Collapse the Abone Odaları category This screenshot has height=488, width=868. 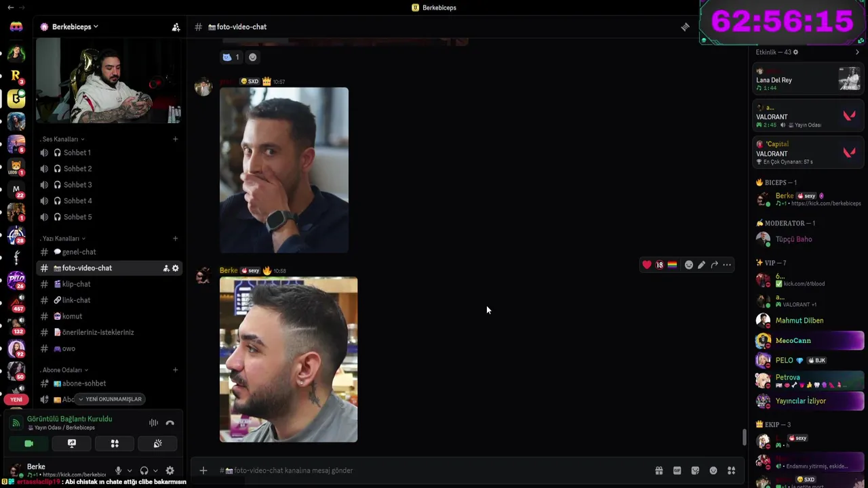click(x=64, y=370)
